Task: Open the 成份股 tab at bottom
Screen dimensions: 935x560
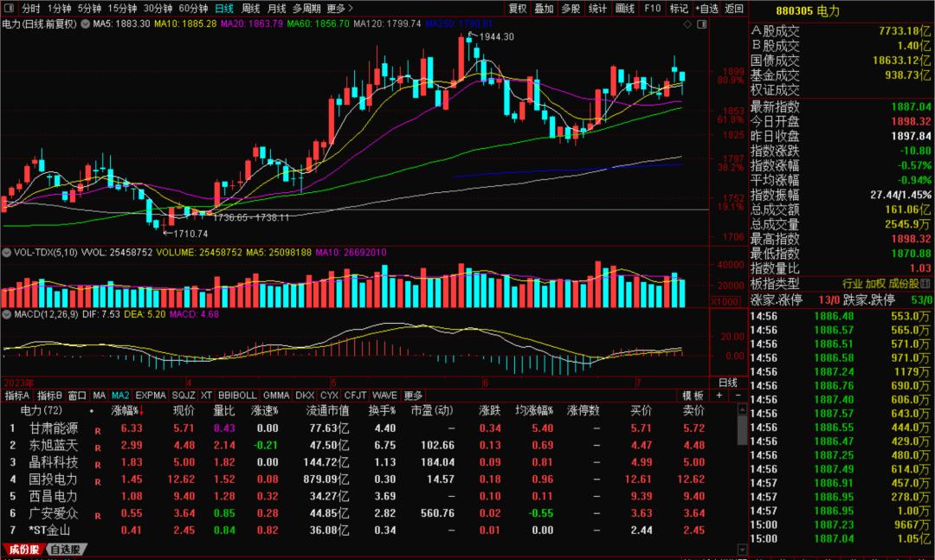Action: tap(24, 550)
